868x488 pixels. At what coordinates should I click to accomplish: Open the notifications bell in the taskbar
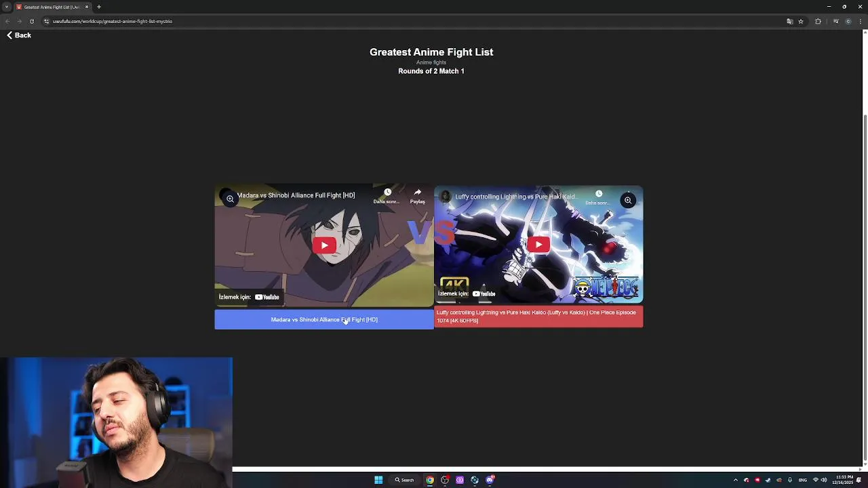click(x=859, y=480)
